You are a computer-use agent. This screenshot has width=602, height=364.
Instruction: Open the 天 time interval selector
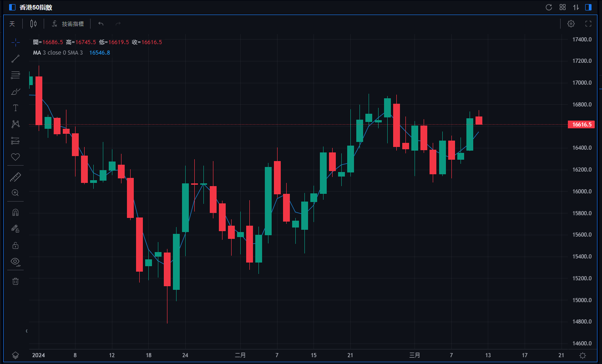(x=12, y=24)
